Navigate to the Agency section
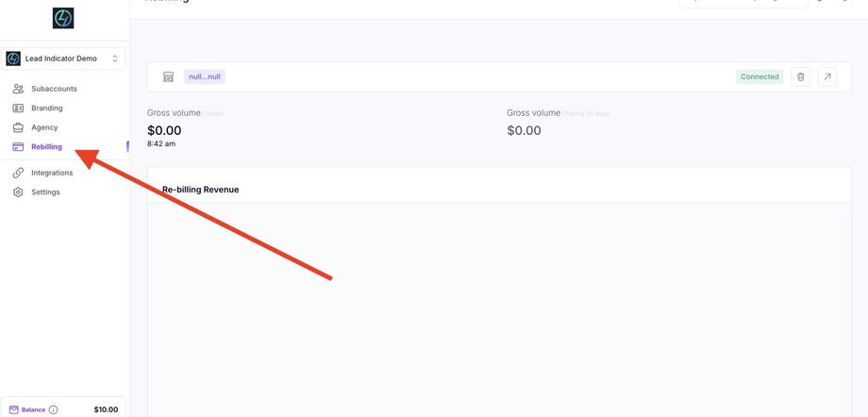This screenshot has width=868, height=417. point(44,127)
